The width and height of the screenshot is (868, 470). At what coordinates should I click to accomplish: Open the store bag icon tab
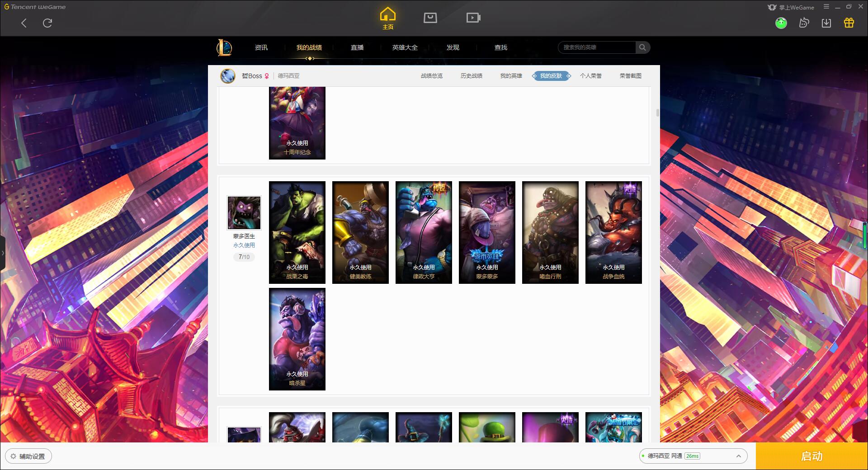click(430, 18)
